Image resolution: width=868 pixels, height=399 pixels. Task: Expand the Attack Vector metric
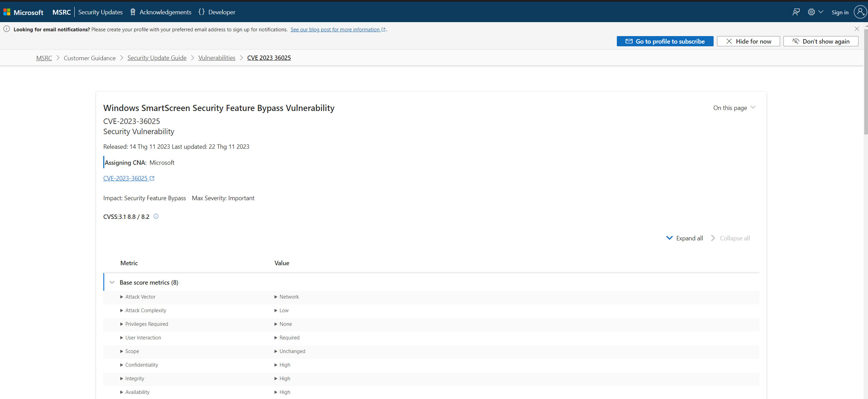[138, 297]
